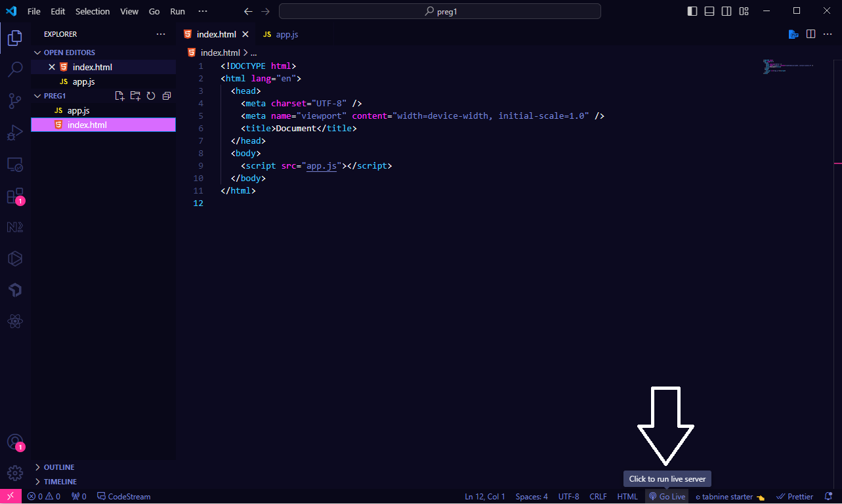Open errors and warnings count in status bar

coord(44,497)
